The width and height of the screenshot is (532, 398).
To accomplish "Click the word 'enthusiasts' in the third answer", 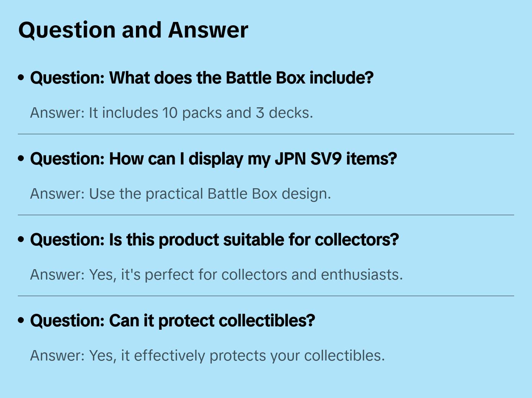I will click(361, 275).
